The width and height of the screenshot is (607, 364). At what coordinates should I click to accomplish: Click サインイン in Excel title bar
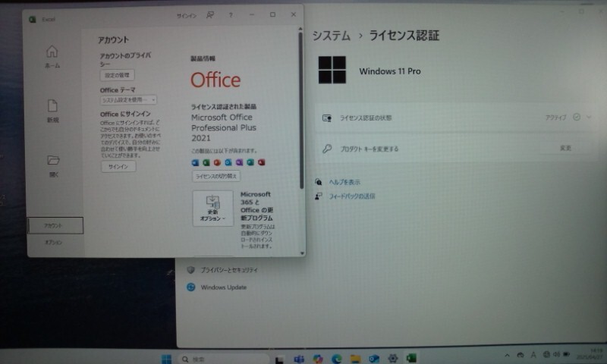186,16
